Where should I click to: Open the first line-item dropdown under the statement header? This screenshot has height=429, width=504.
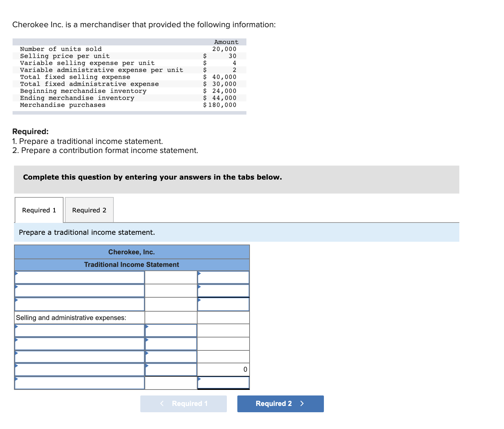pyautogui.click(x=80, y=277)
